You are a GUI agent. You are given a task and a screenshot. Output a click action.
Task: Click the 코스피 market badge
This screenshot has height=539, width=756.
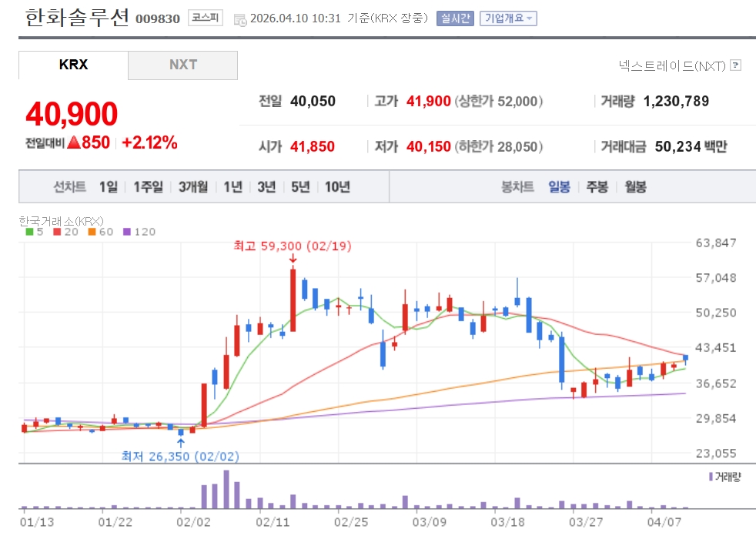point(206,18)
